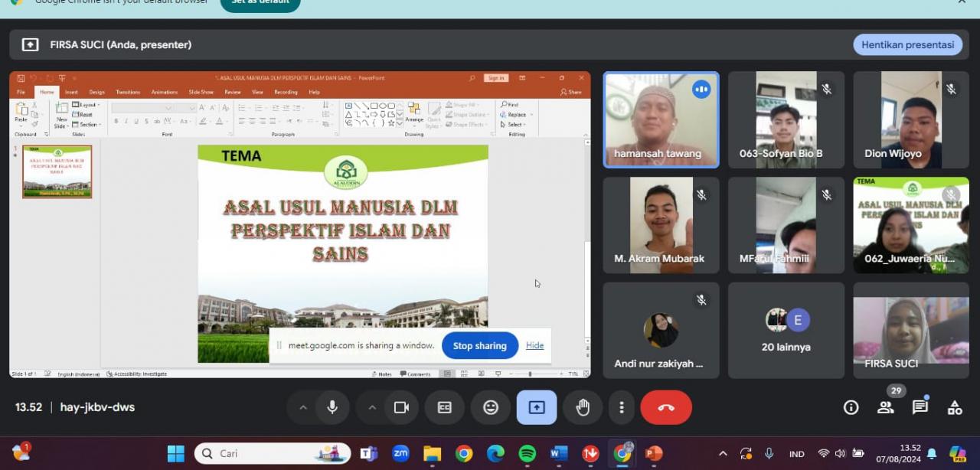This screenshot has height=470, width=980.
Task: Open the more options three-dot menu
Action: pyautogui.click(x=622, y=407)
